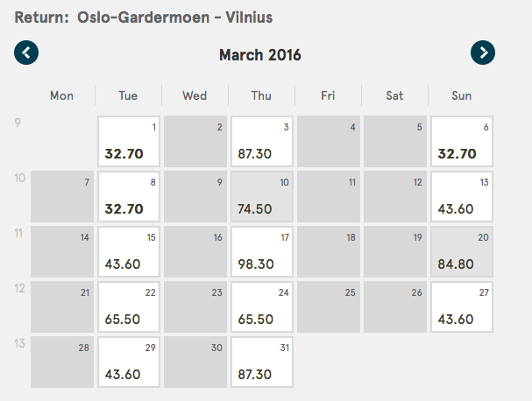Select Sunday March 13 priced 43.60
Image resolution: width=532 pixels, height=401 pixels.
(462, 197)
